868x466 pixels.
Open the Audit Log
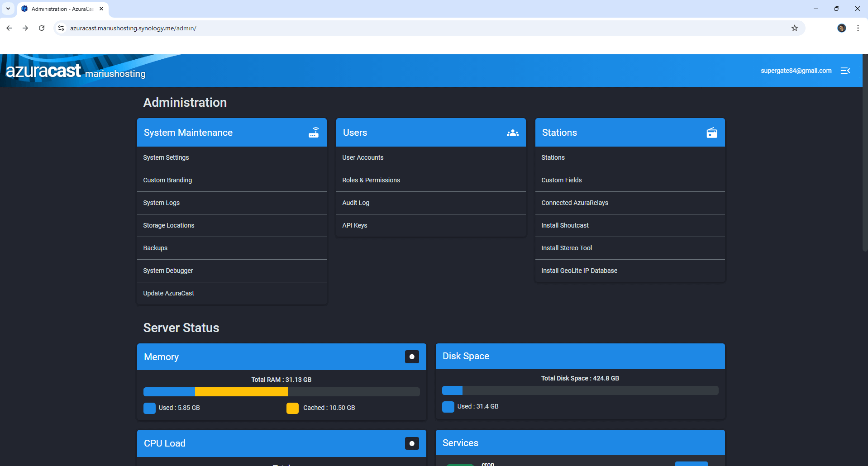(431, 203)
